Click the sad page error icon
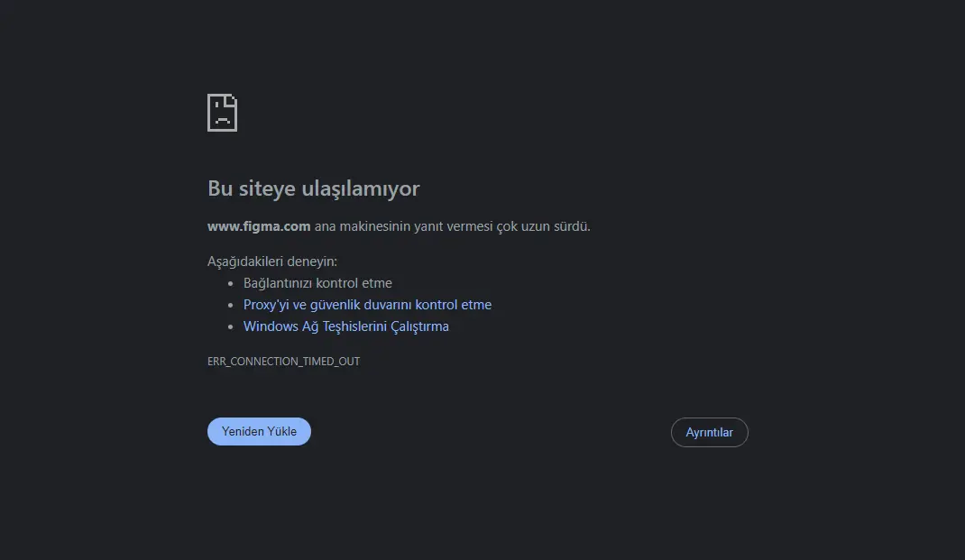This screenshot has height=560, width=965. 222,113
